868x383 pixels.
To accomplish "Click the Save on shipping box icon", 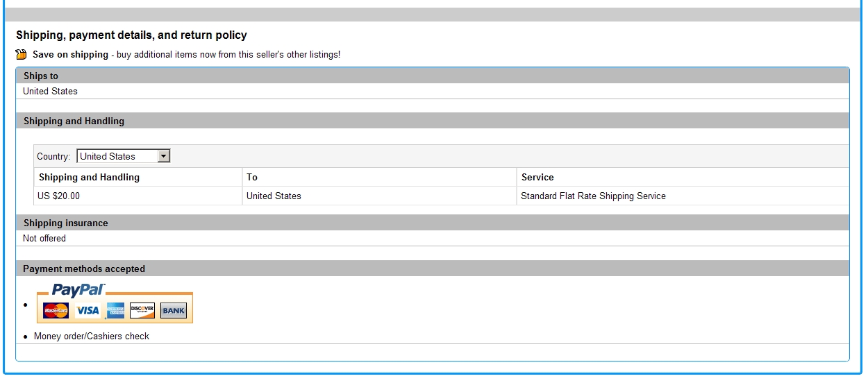I will pyautogui.click(x=21, y=55).
